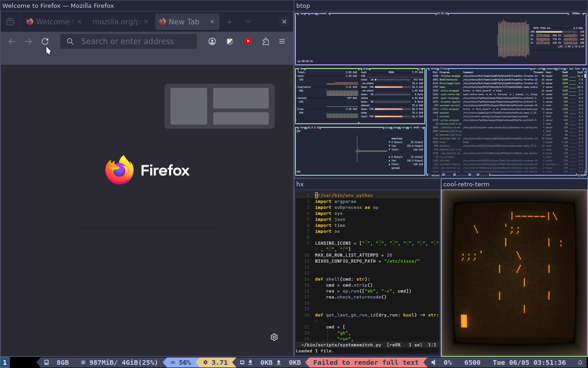
Task: Click the 8GB disk indicator in status bar
Action: coord(57,362)
